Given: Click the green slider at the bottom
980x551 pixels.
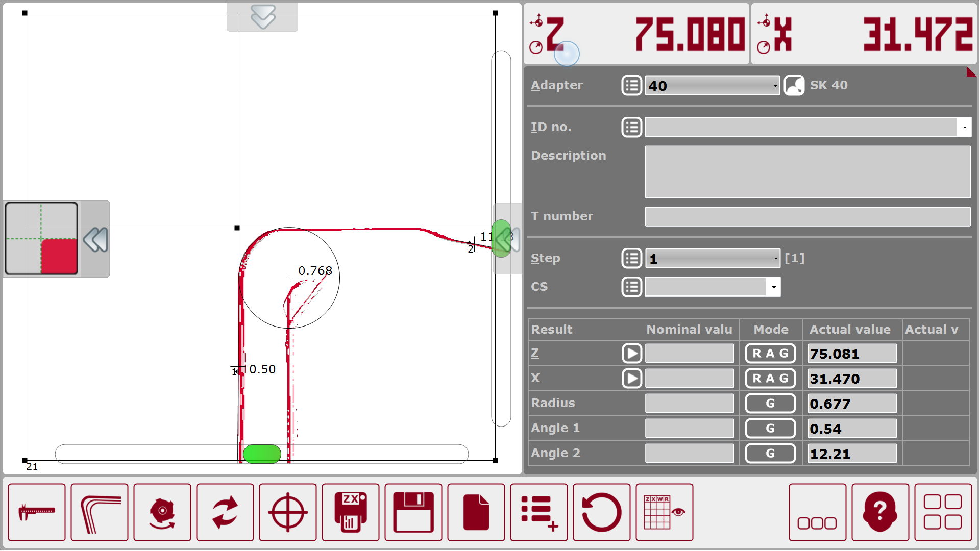Looking at the screenshot, I should [x=262, y=454].
